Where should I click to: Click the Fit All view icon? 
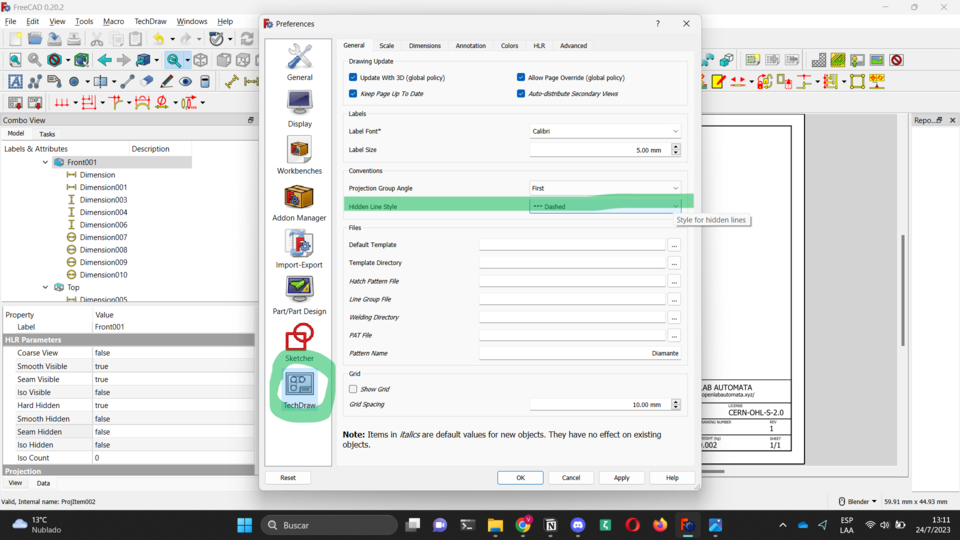coord(15,60)
